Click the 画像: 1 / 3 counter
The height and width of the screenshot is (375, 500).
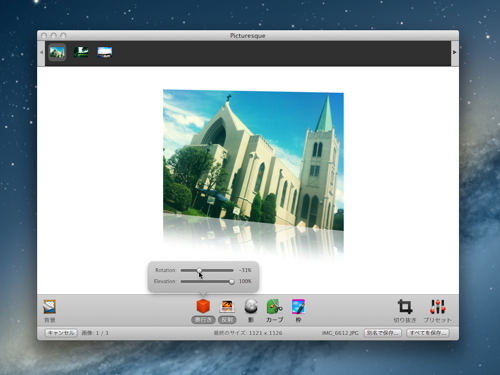tap(95, 333)
